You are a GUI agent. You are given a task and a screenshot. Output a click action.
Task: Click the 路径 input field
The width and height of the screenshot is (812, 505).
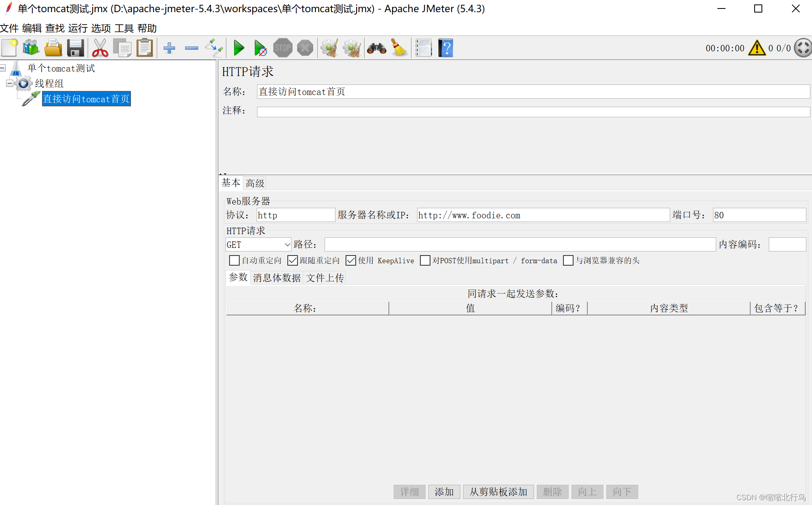coord(520,245)
